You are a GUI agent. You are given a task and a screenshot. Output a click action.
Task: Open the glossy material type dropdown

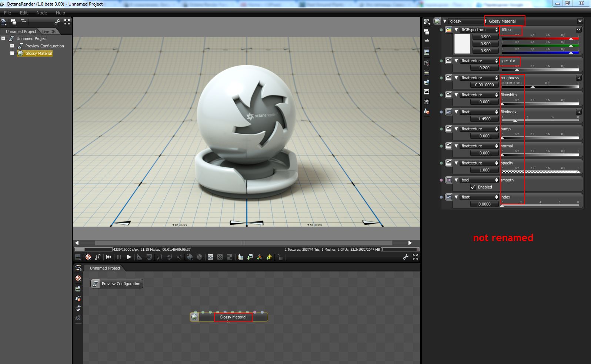(467, 21)
